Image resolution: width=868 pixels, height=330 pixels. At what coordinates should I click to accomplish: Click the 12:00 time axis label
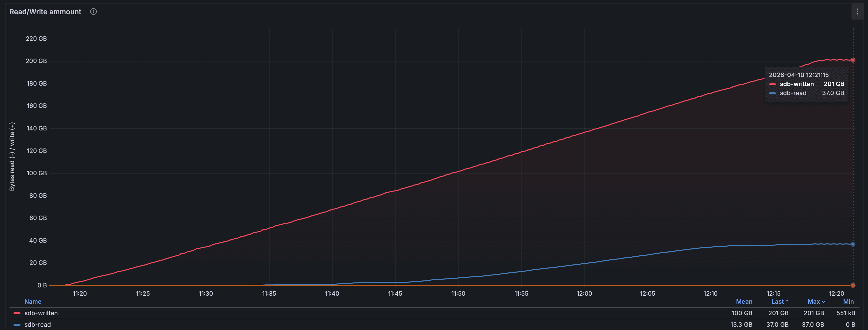(584, 293)
